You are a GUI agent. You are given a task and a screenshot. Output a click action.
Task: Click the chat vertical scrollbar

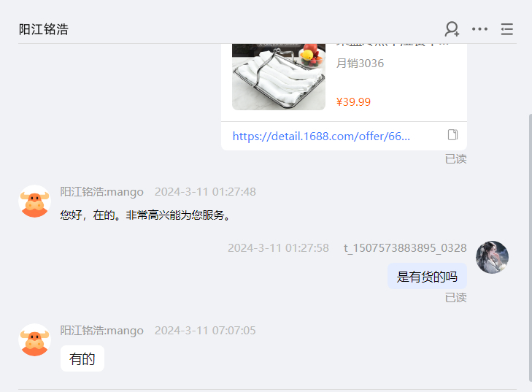[530, 247]
